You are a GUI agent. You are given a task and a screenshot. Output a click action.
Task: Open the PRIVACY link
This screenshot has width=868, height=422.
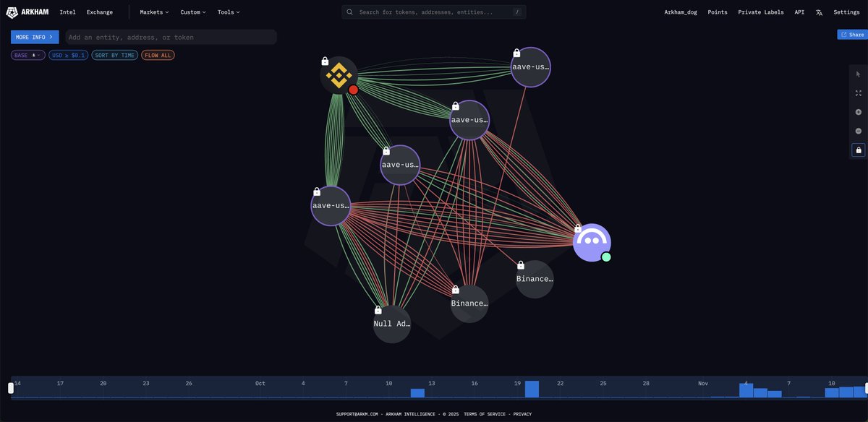click(522, 414)
